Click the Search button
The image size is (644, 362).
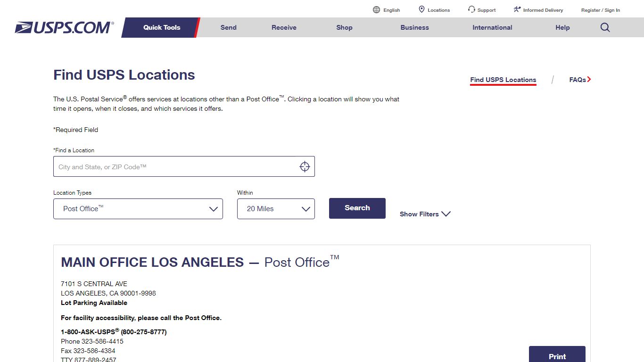click(357, 208)
